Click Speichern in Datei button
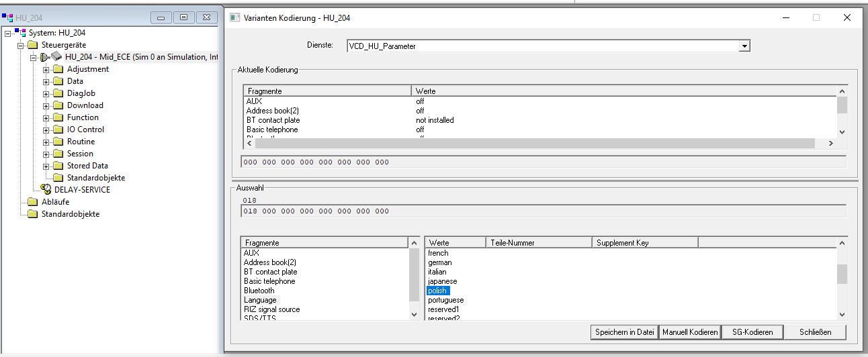 pyautogui.click(x=624, y=332)
